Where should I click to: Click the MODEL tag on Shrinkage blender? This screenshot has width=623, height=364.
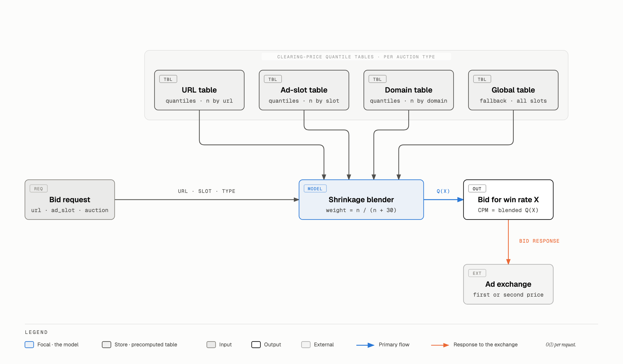point(315,188)
